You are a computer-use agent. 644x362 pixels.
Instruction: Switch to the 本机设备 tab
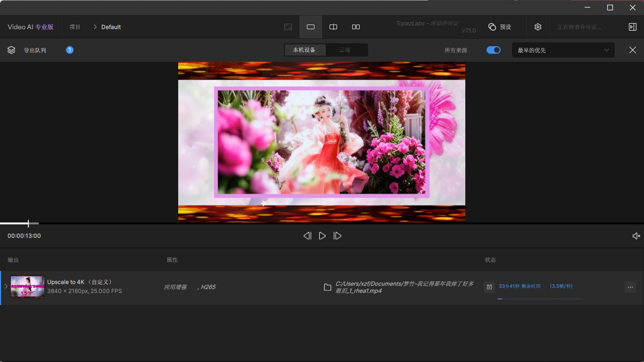tap(305, 50)
